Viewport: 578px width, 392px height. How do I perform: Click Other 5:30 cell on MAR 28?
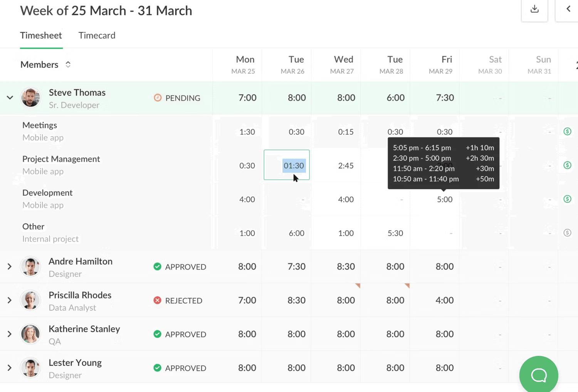click(395, 233)
